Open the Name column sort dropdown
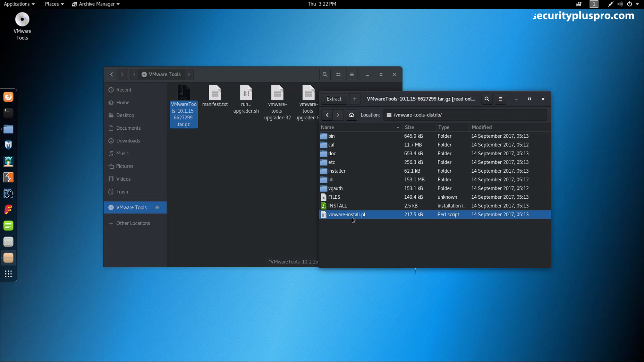The height and width of the screenshot is (362, 644). [397, 127]
